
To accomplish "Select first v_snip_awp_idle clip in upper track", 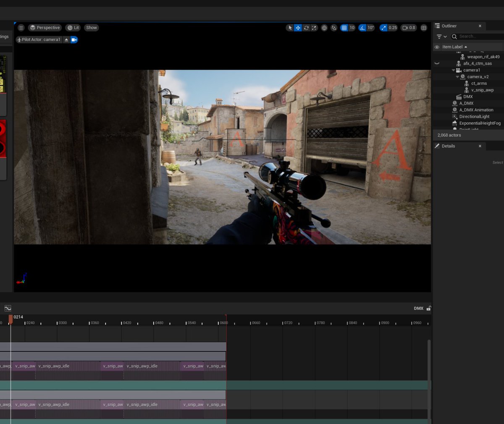I will pos(69,366).
